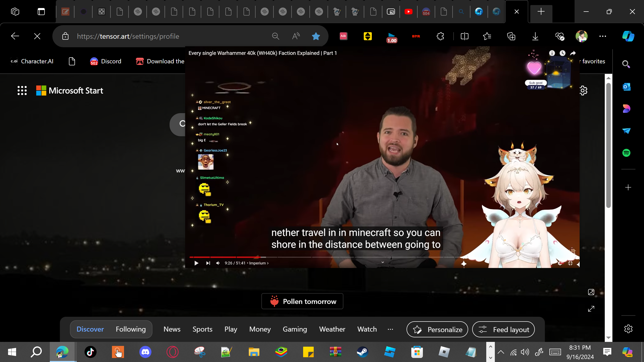Open Discord from the Windows taskbar

tap(145, 352)
